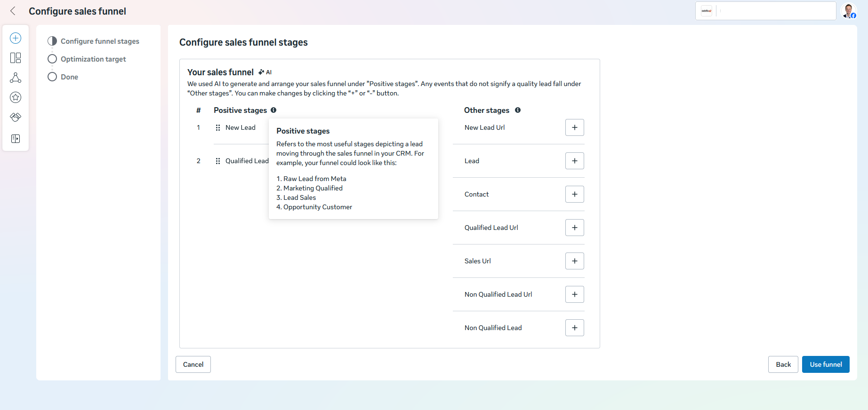Select the Done step
Viewport: 868px width, 410px height.
(x=69, y=77)
